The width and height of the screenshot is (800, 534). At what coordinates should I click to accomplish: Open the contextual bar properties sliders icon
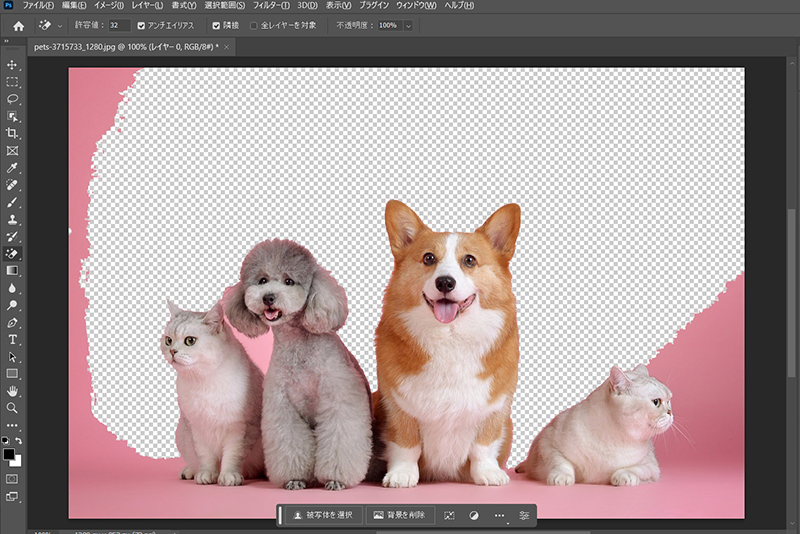[524, 516]
